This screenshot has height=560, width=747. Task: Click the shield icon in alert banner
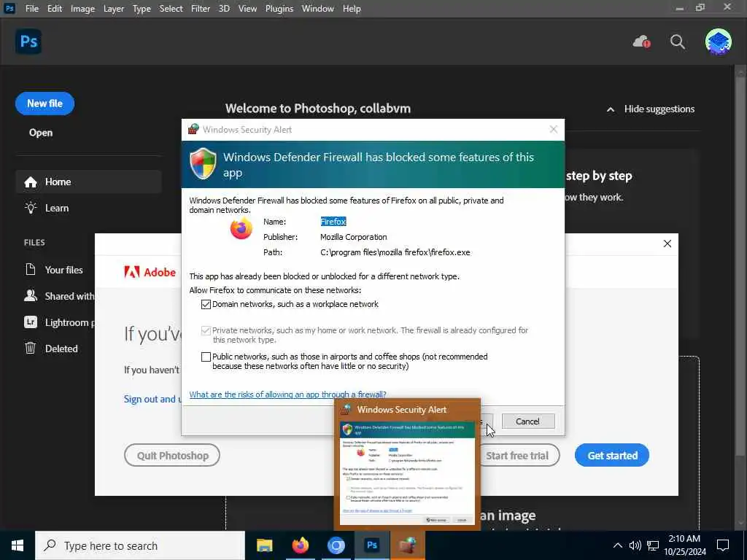(x=204, y=163)
